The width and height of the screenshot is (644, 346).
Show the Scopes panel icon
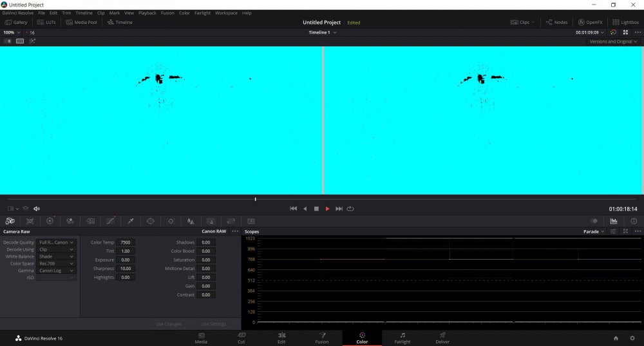click(614, 221)
